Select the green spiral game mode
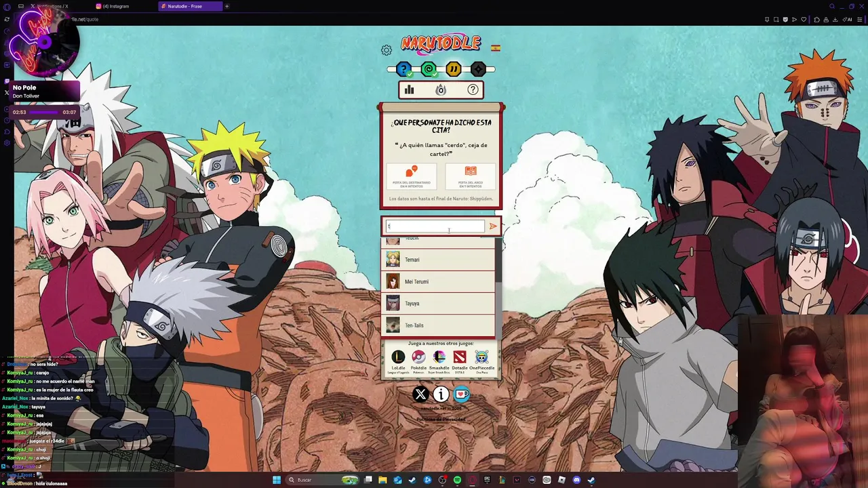Image resolution: width=868 pixels, height=488 pixels. (429, 69)
